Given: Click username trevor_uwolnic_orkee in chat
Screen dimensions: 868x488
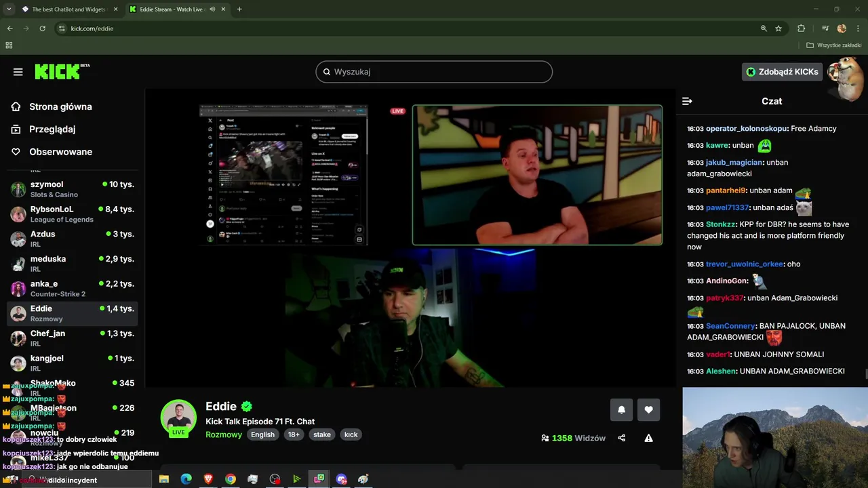Looking at the screenshot, I should [745, 264].
